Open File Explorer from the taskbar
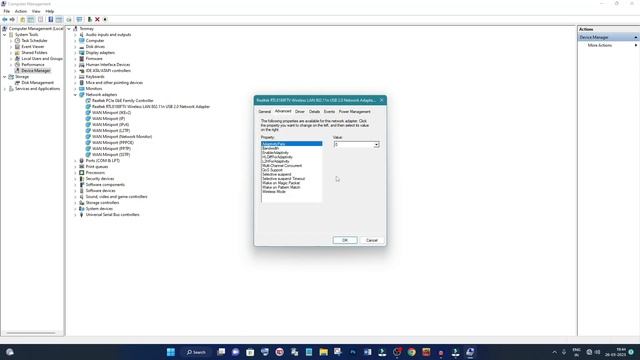 323,352
